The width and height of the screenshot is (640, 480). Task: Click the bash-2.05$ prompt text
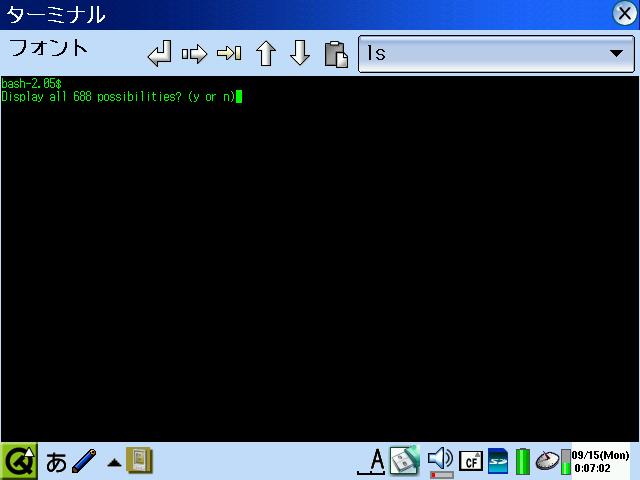(x=31, y=84)
